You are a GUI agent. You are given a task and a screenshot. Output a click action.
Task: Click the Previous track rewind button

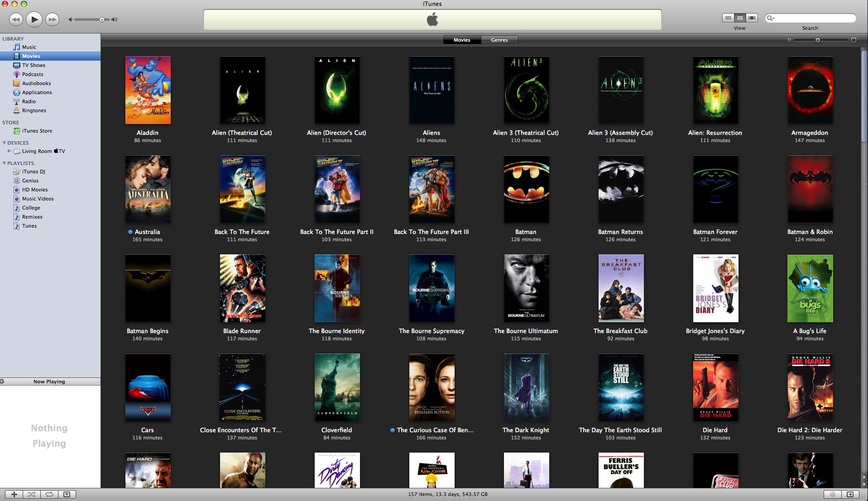(16, 19)
